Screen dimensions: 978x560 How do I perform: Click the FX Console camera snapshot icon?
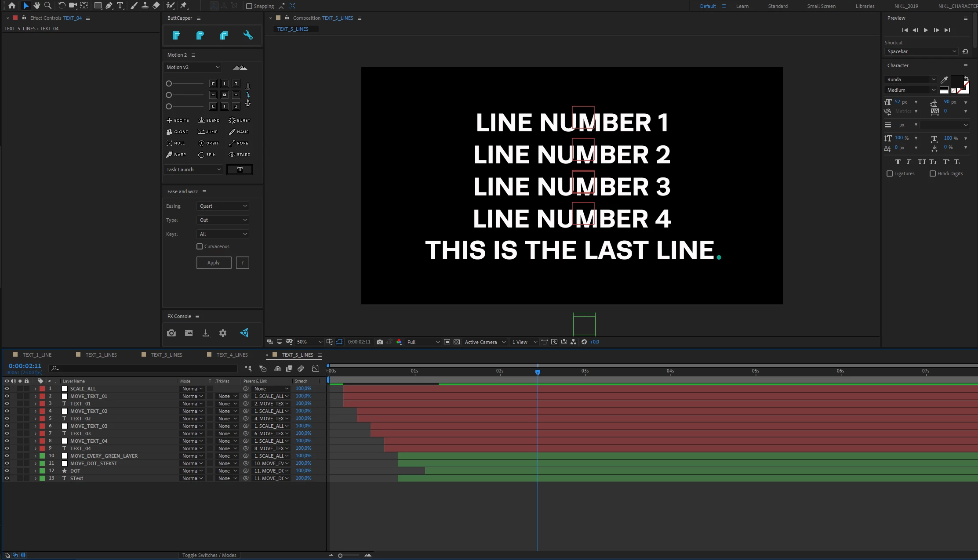pyautogui.click(x=171, y=333)
